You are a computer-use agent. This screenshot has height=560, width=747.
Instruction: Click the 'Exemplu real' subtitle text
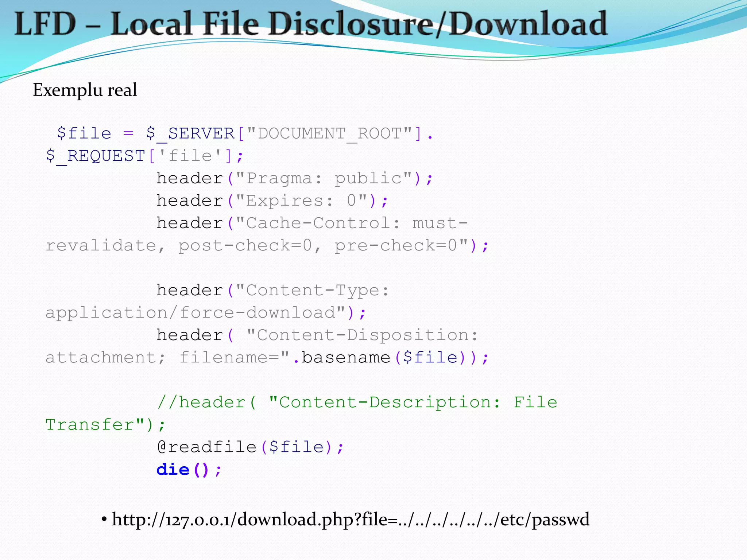[x=85, y=90]
